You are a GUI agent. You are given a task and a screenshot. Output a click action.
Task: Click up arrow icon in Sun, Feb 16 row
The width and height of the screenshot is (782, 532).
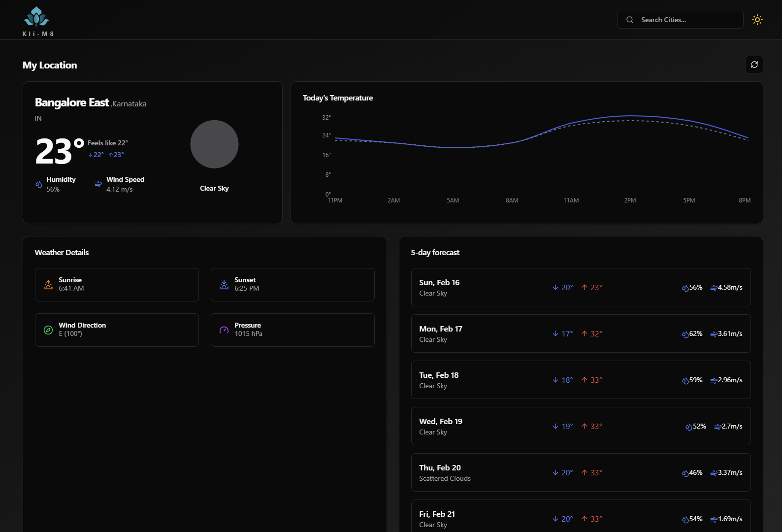pyautogui.click(x=585, y=287)
